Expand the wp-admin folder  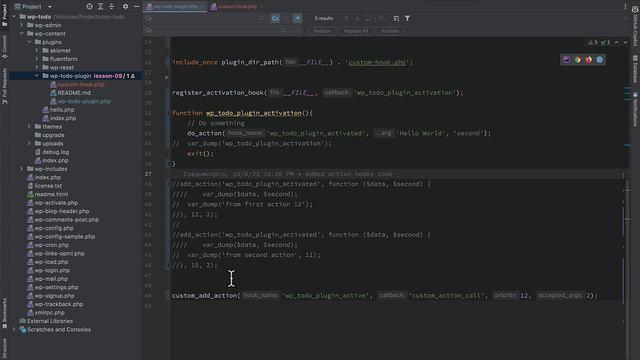(x=22, y=25)
